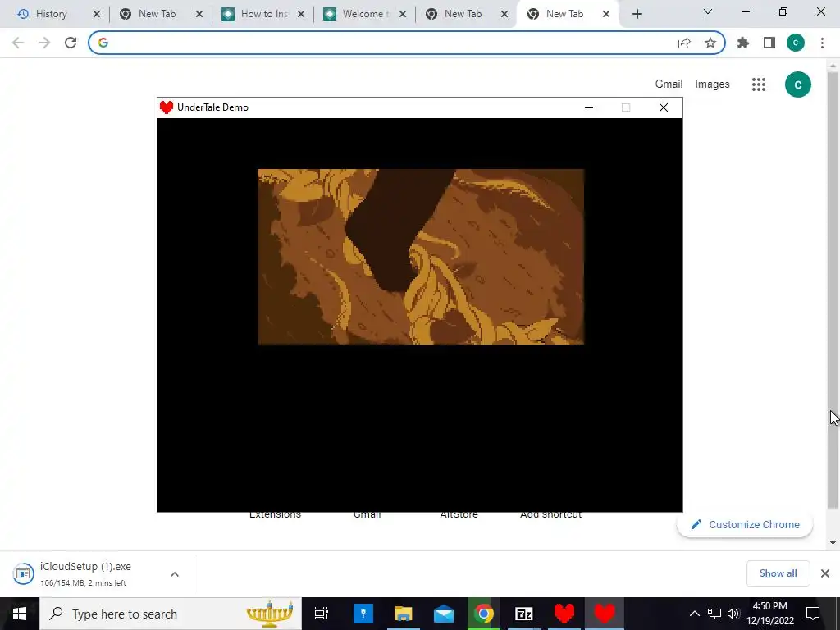This screenshot has width=840, height=630.
Task: Open Chrome three-dot menu
Action: tap(822, 43)
